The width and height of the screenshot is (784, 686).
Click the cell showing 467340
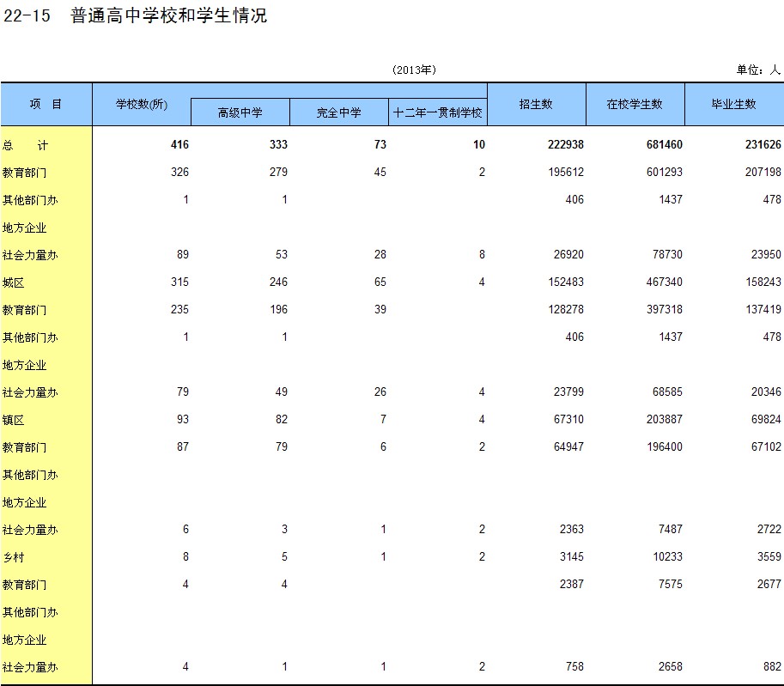click(664, 282)
